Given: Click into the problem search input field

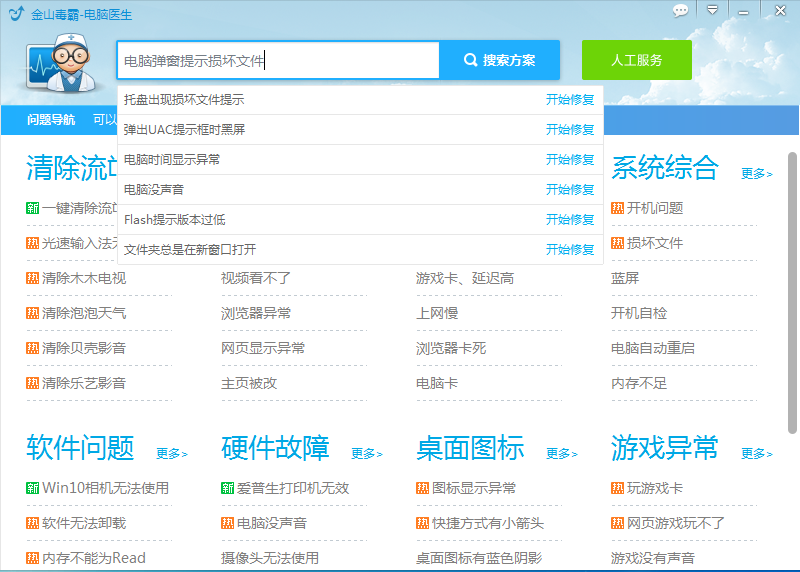Looking at the screenshot, I should (x=278, y=60).
